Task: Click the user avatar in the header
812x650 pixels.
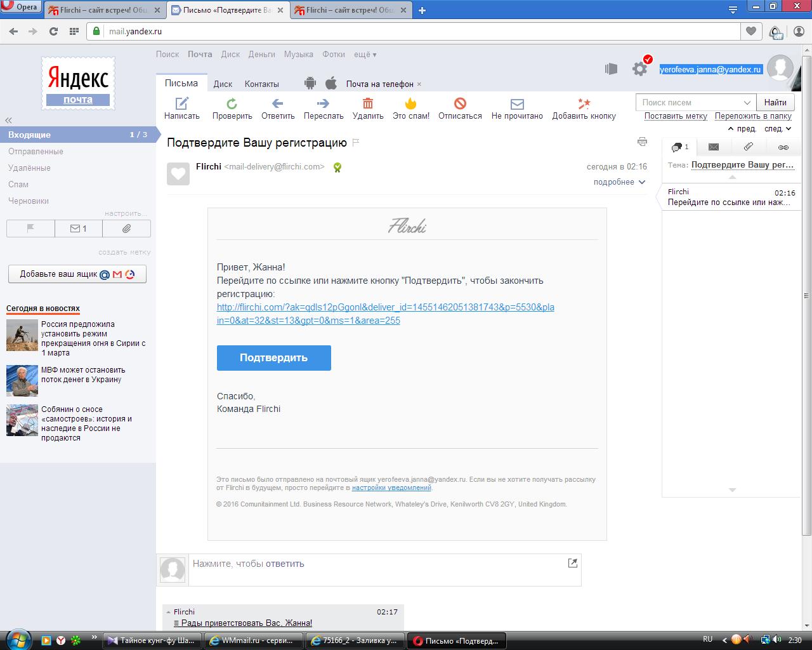Action: point(780,68)
